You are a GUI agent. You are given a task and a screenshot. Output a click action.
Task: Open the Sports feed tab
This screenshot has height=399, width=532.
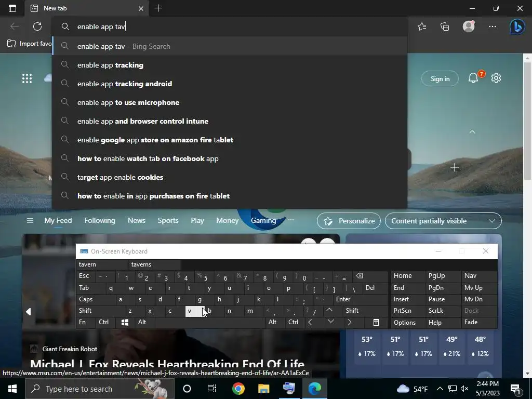pyautogui.click(x=168, y=220)
